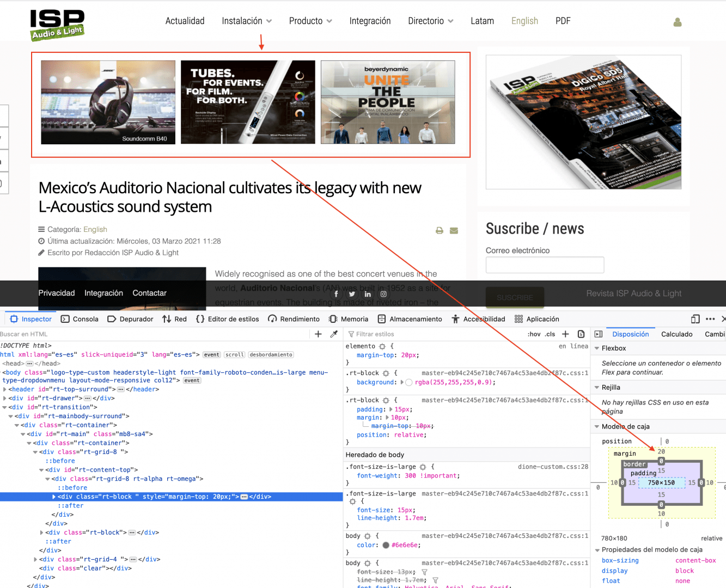Click Contactar in footer bar
This screenshot has width=726, height=588.
pos(150,293)
